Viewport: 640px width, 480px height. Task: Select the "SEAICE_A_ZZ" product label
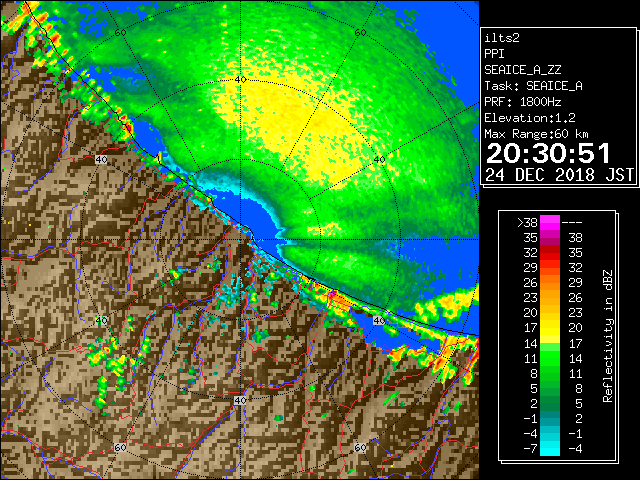coord(522,70)
